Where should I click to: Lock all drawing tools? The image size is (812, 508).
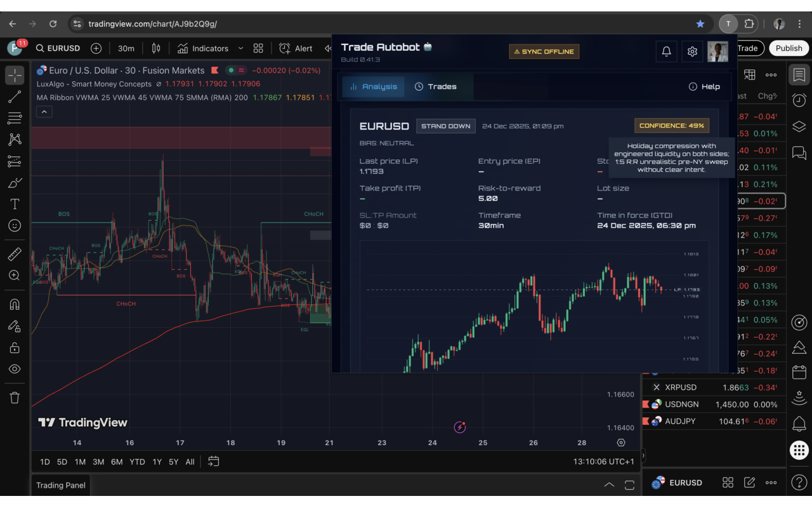(x=15, y=347)
